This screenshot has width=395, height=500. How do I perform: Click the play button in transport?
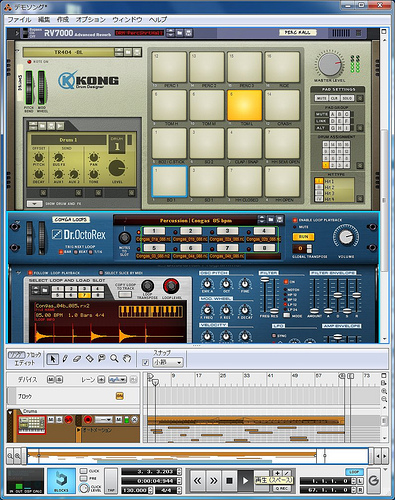coord(245,481)
